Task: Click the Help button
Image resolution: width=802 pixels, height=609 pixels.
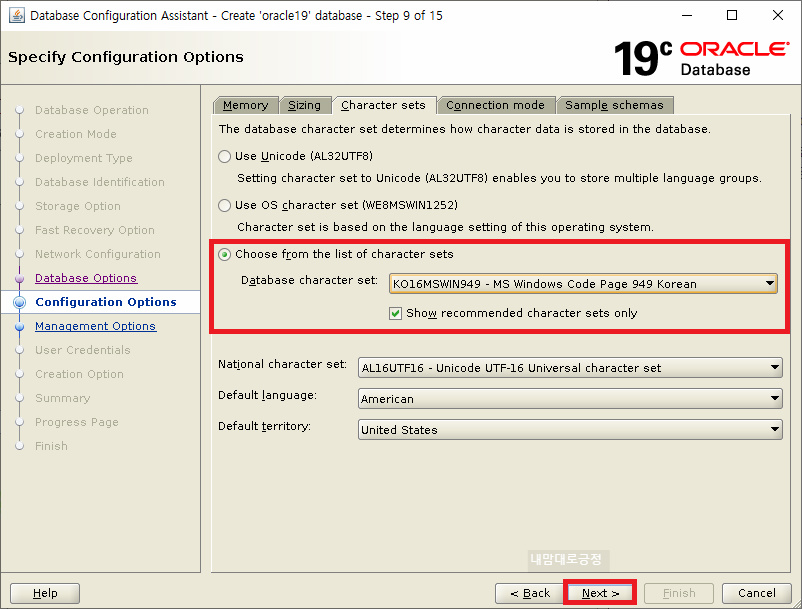Action: point(45,593)
